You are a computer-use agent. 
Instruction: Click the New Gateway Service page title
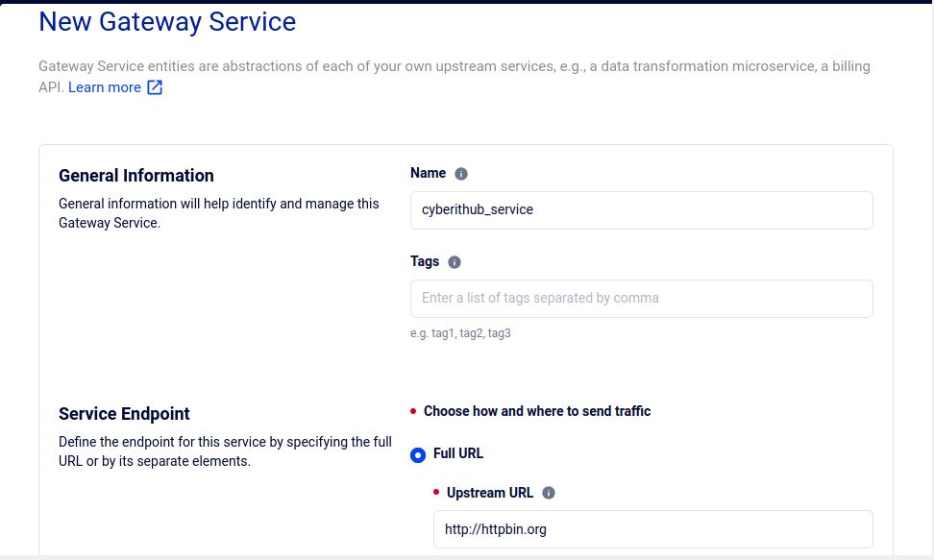tap(167, 22)
